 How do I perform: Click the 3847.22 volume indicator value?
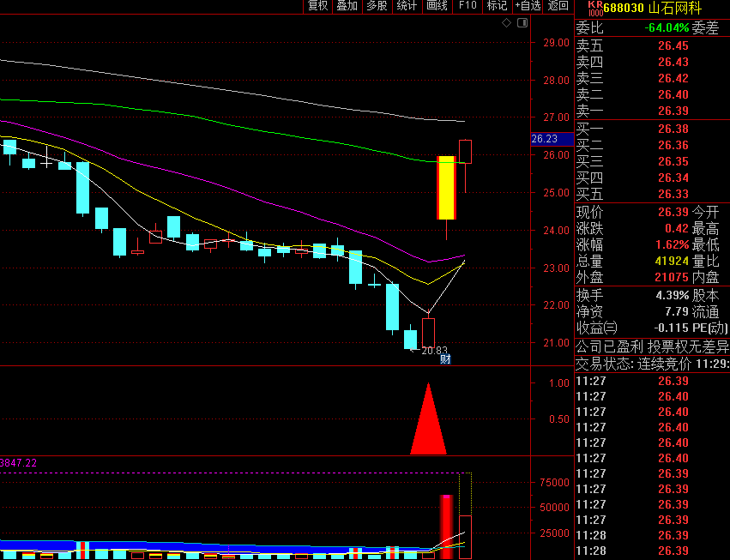(18, 463)
